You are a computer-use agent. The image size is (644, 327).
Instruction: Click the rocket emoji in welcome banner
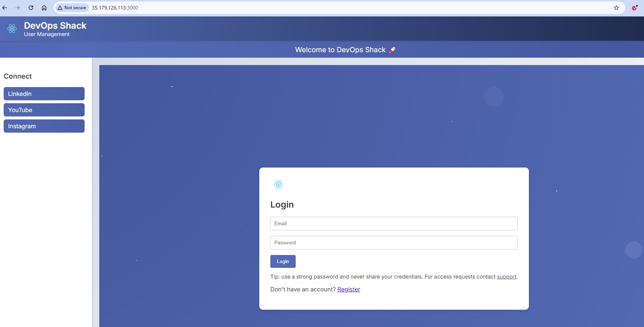(392, 50)
